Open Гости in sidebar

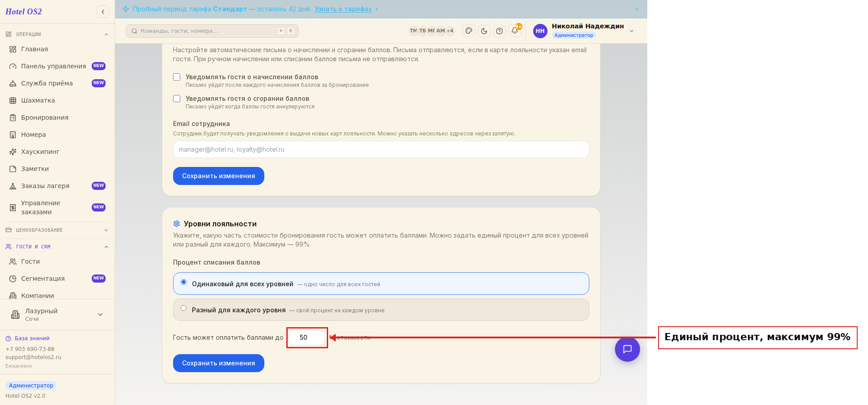(58, 261)
